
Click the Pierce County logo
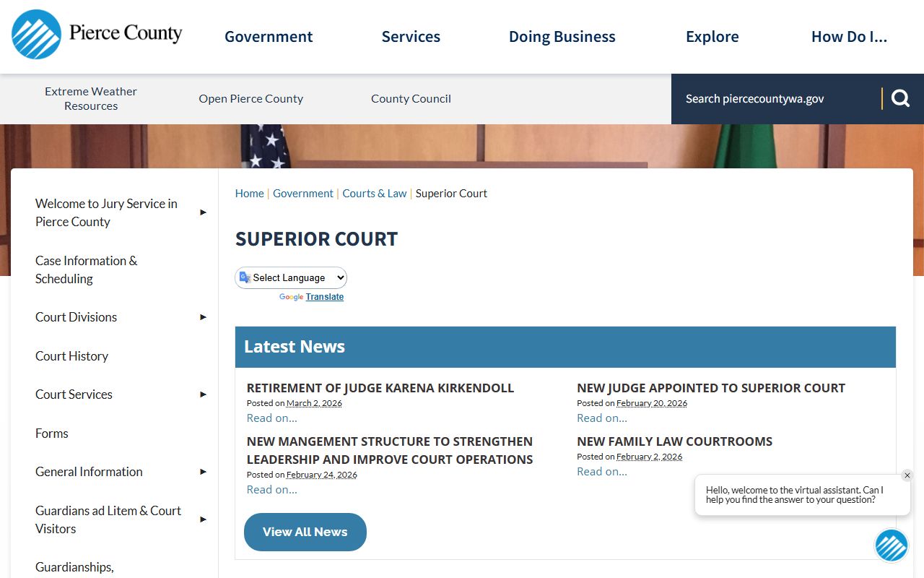(x=97, y=34)
